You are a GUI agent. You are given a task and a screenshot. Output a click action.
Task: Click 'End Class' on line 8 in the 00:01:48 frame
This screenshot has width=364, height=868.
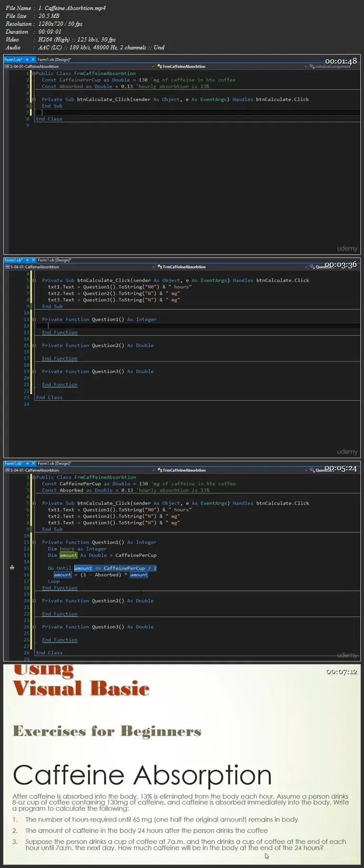pos(49,119)
